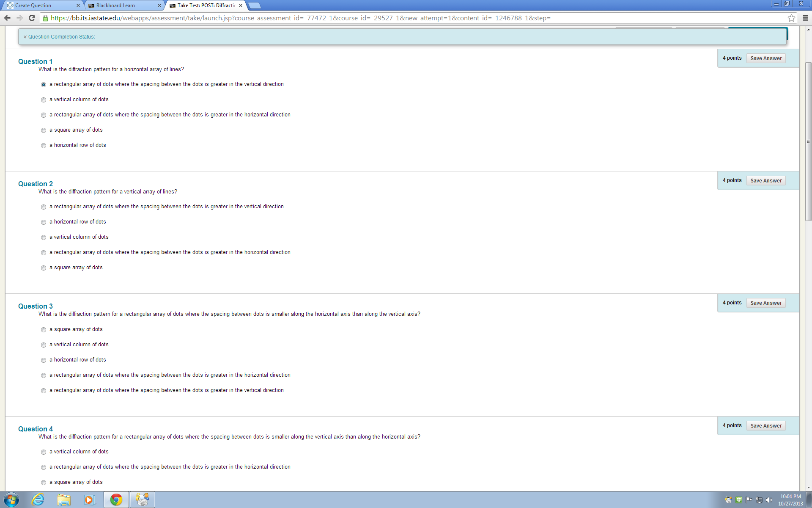Click the 'Question 1' heading

pyautogui.click(x=36, y=62)
